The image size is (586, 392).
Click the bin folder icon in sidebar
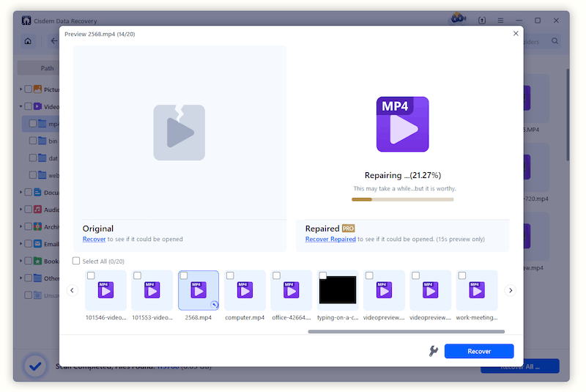click(42, 141)
